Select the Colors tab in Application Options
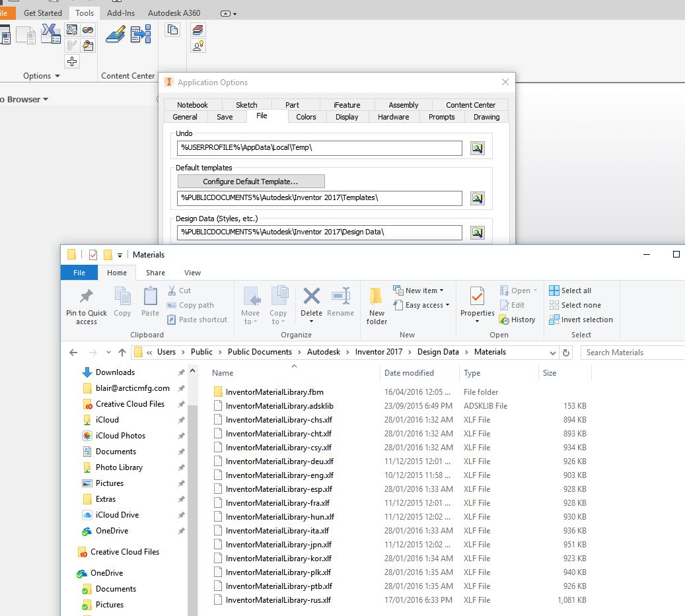Image resolution: width=685 pixels, height=616 pixels. coord(306,117)
